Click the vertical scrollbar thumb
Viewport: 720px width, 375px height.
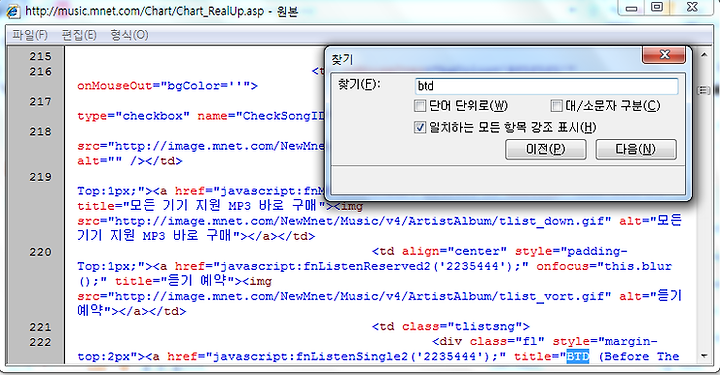[704, 90]
